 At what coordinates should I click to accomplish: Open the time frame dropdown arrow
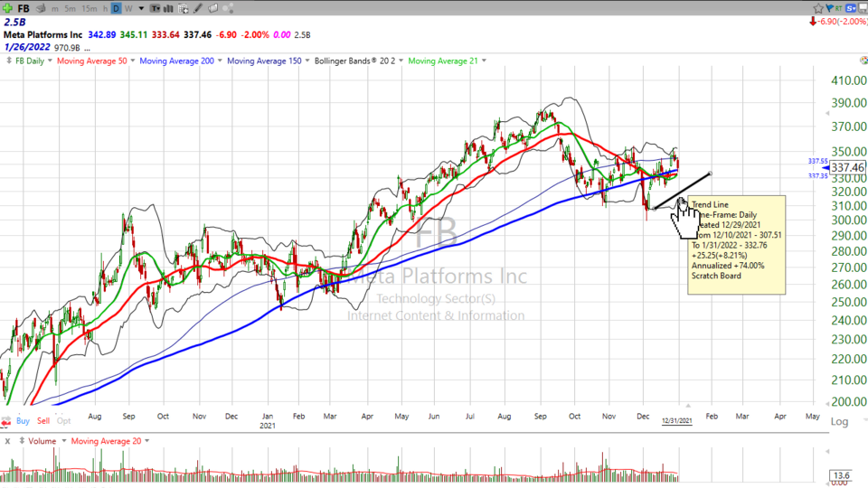(141, 9)
